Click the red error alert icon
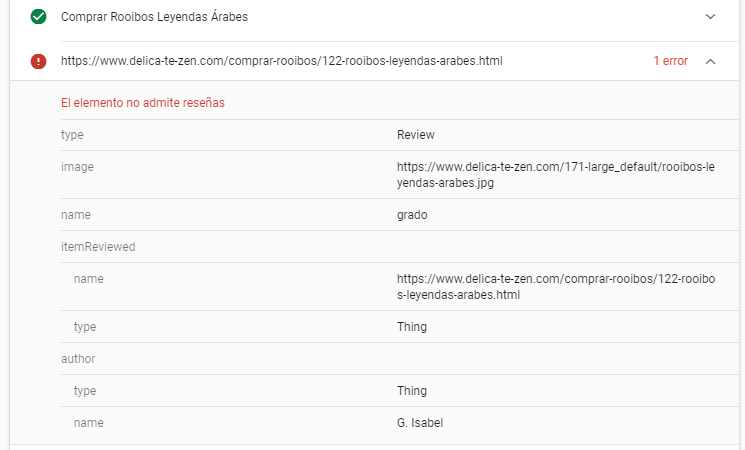 tap(38, 61)
